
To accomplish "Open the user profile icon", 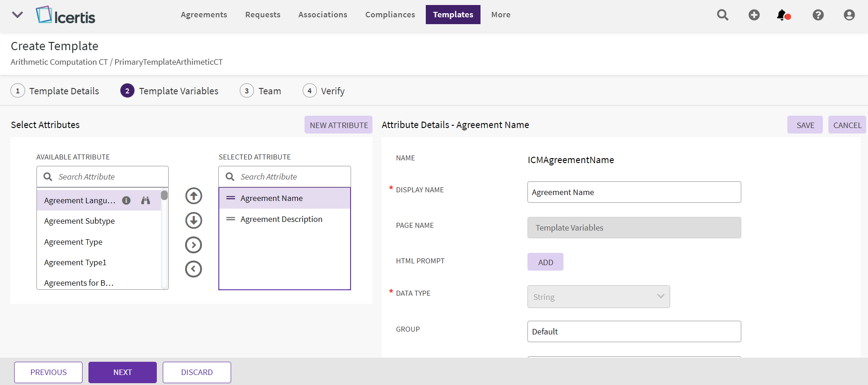I will click(x=849, y=15).
